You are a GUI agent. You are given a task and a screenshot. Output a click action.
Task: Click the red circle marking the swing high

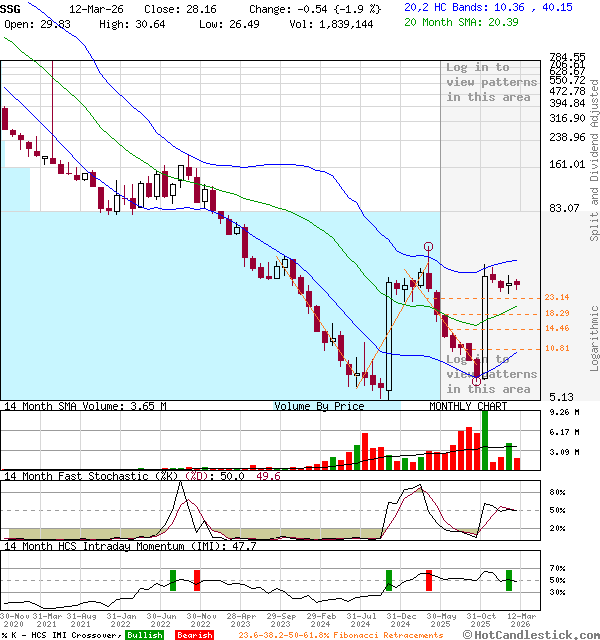click(428, 247)
